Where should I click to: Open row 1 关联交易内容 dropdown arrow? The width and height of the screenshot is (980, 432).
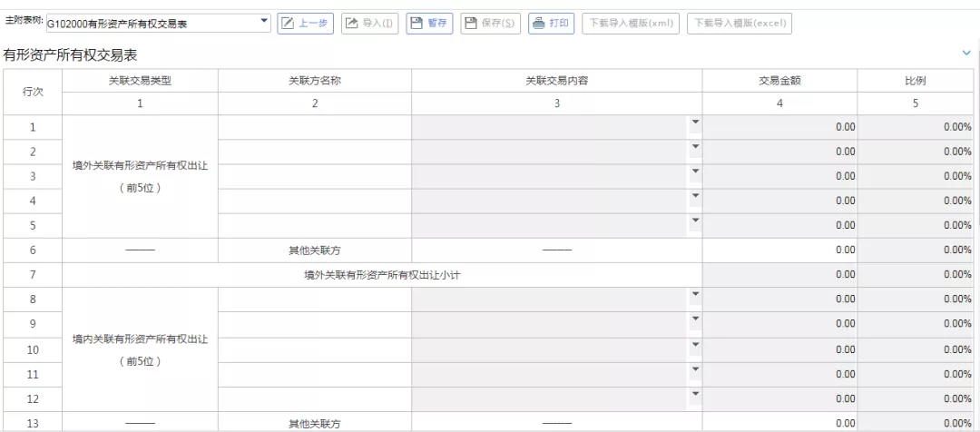pos(695,123)
